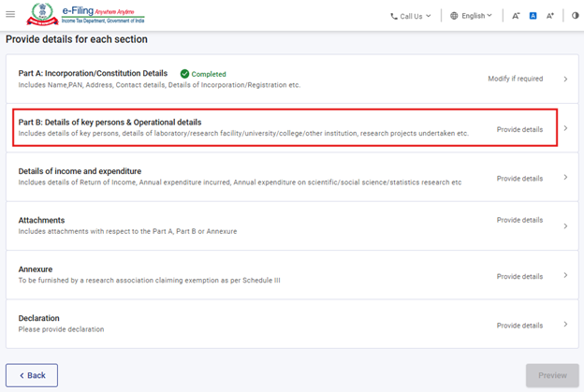
Task: Expand the Annexure section chevron
Action: [x=565, y=276]
